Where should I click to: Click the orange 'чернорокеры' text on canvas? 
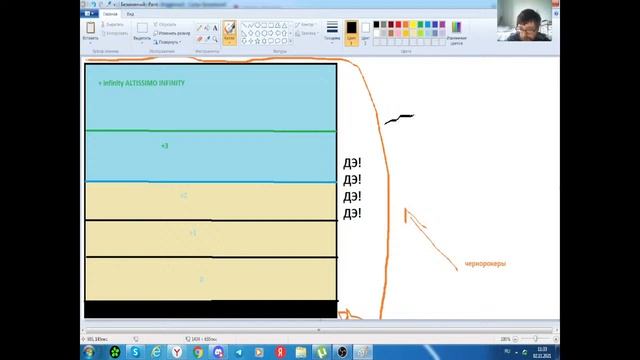click(485, 264)
